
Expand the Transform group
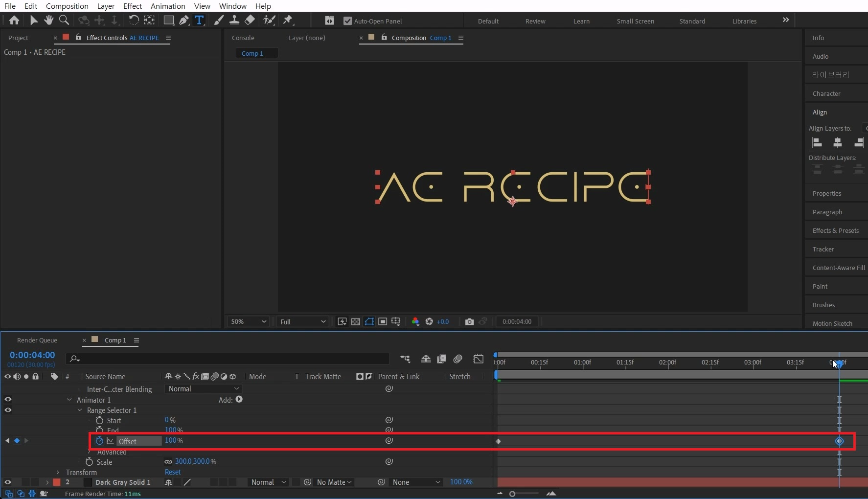[58, 472]
